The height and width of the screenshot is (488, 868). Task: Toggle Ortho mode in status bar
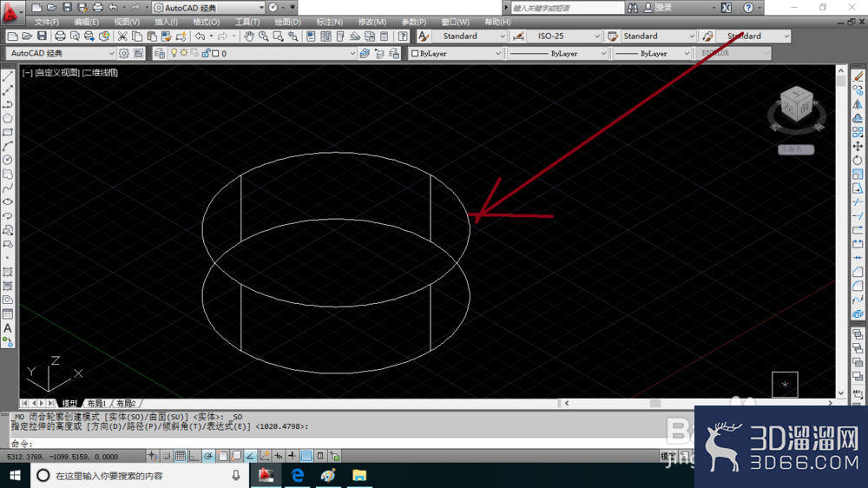(x=194, y=456)
